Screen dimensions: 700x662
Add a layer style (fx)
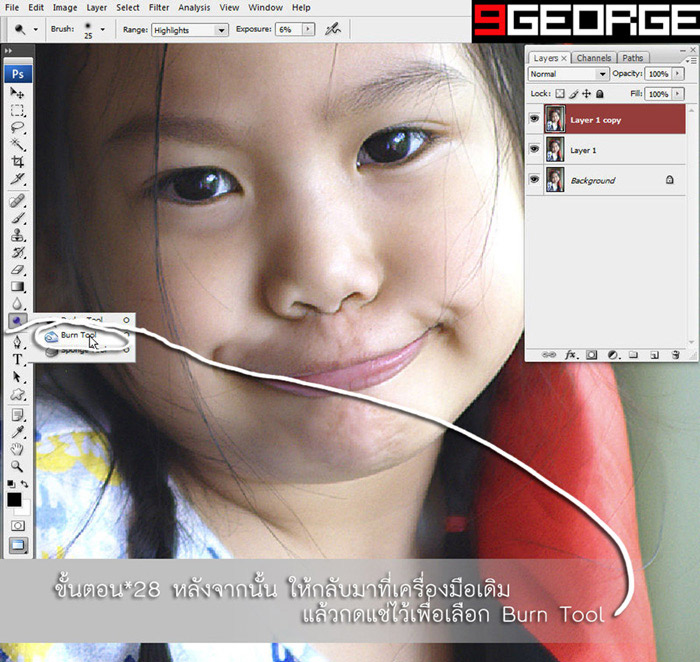(570, 355)
